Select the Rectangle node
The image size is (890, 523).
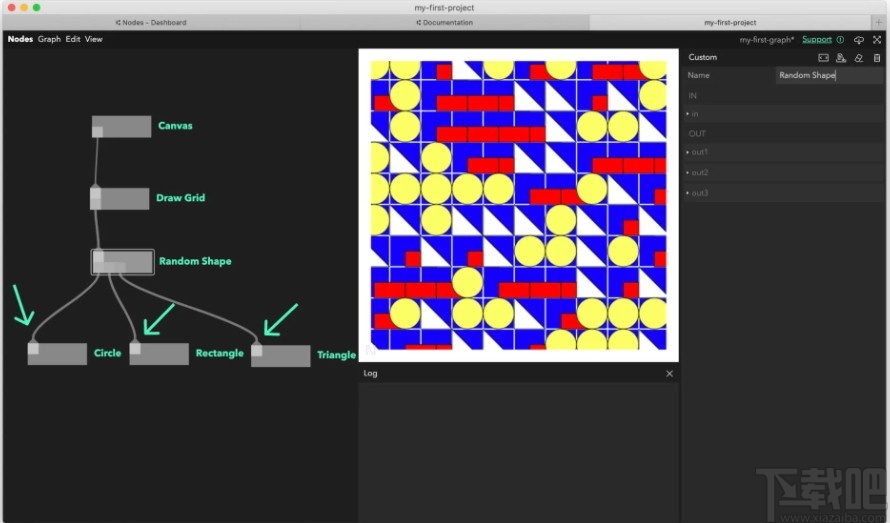pos(159,354)
